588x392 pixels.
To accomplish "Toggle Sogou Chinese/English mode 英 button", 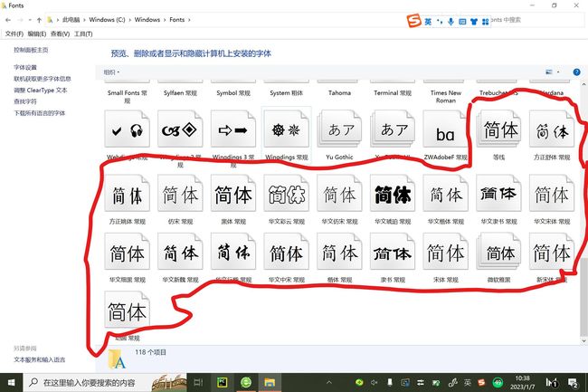I will [428, 22].
